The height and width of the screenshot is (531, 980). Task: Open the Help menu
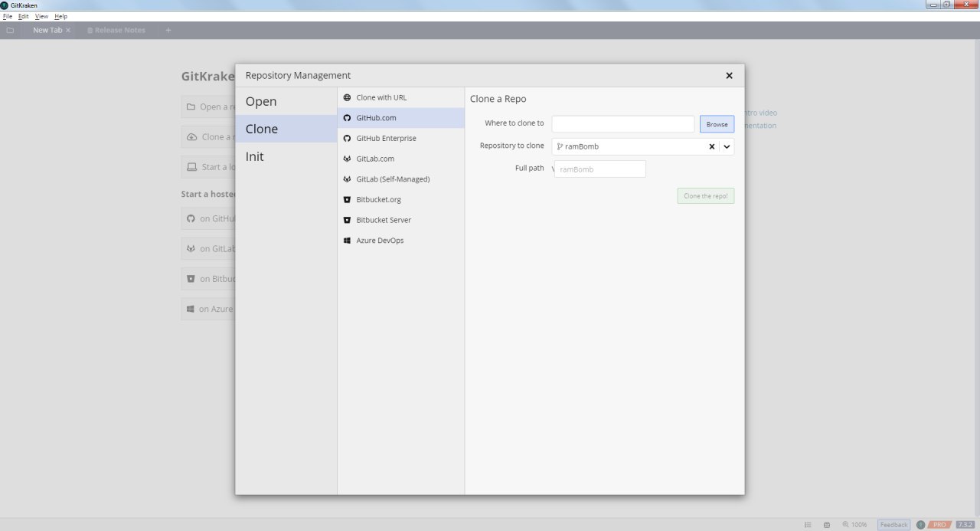tap(60, 16)
